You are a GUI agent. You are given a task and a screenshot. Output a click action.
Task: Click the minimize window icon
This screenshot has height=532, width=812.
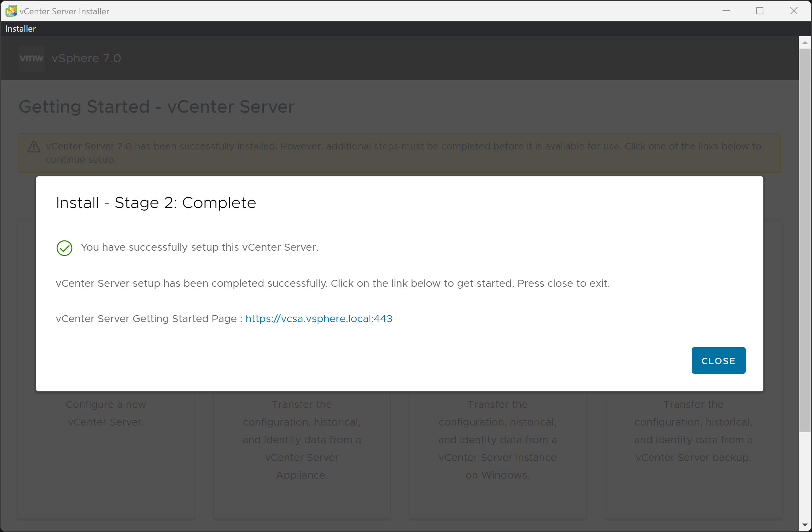725,11
